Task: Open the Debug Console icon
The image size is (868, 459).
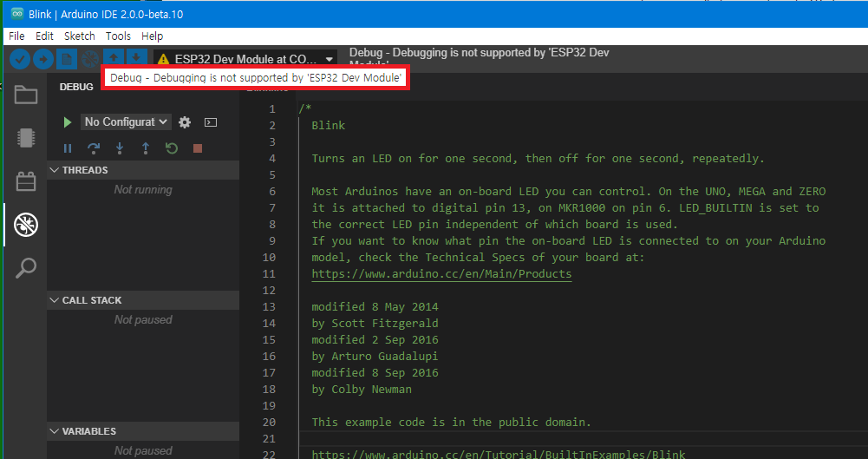Action: [x=211, y=122]
